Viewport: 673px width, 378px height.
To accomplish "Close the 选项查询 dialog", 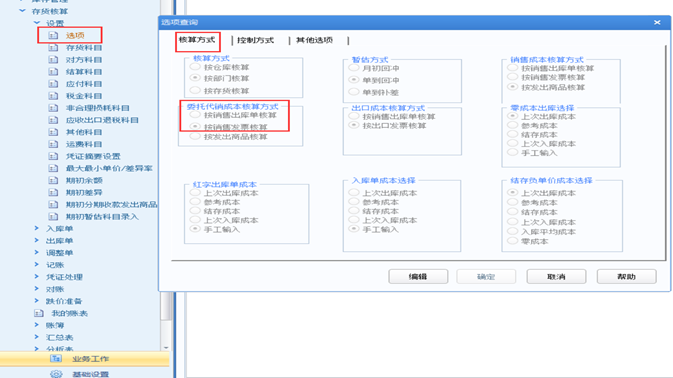I will (x=657, y=22).
